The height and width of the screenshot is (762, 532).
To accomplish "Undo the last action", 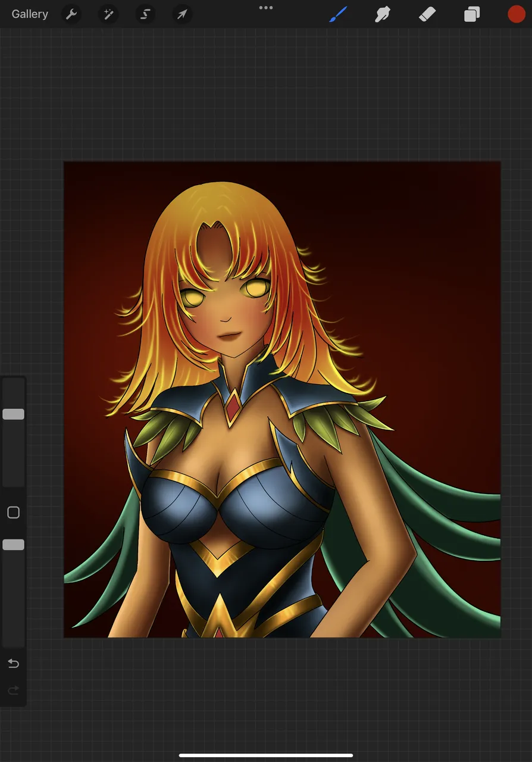I will coord(13,663).
